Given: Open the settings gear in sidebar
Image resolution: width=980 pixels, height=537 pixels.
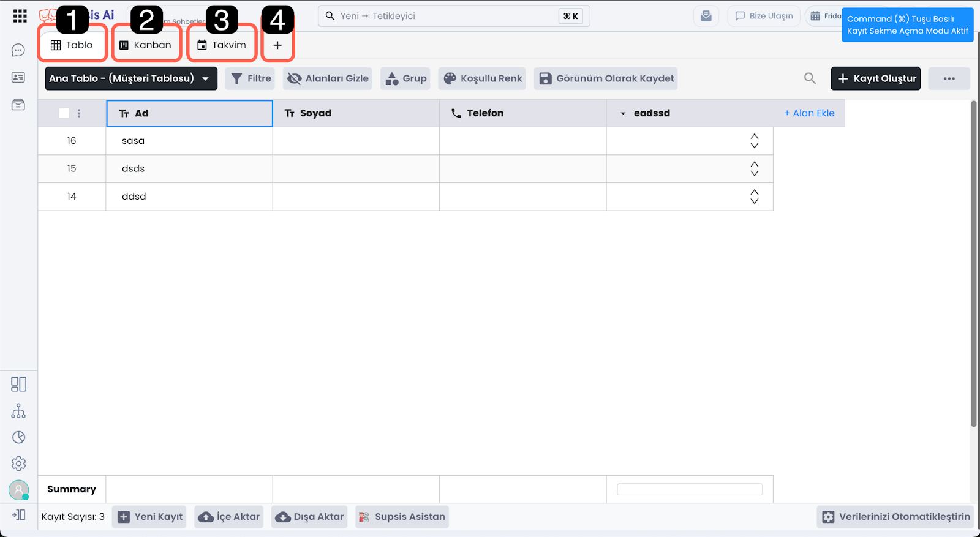Looking at the screenshot, I should click(18, 464).
